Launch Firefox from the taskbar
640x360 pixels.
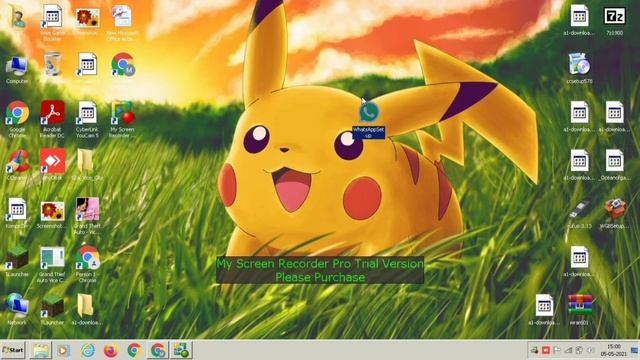click(x=111, y=350)
